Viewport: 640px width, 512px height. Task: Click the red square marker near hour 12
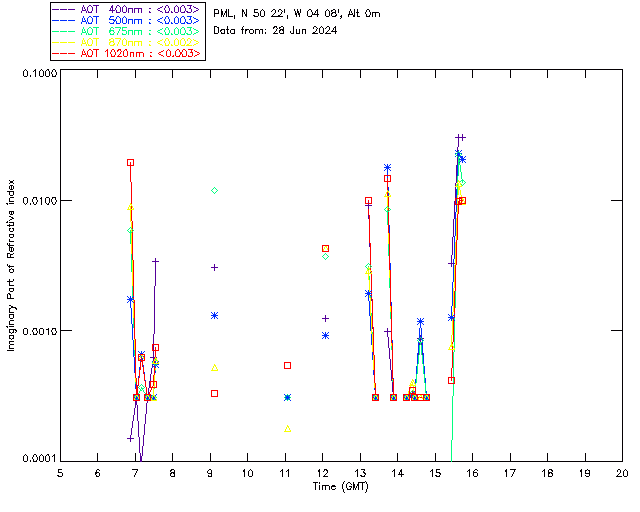[x=325, y=249]
